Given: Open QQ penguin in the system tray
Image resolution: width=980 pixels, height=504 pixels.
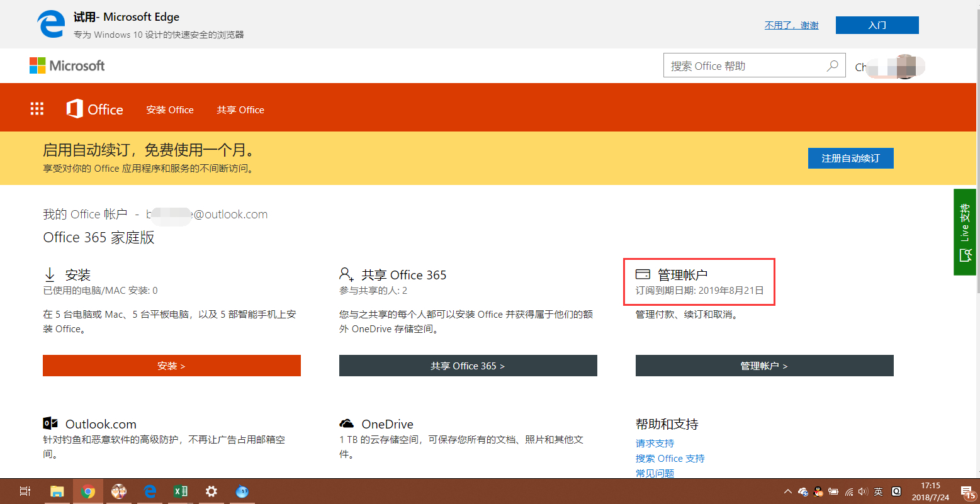Looking at the screenshot, I should point(818,491).
